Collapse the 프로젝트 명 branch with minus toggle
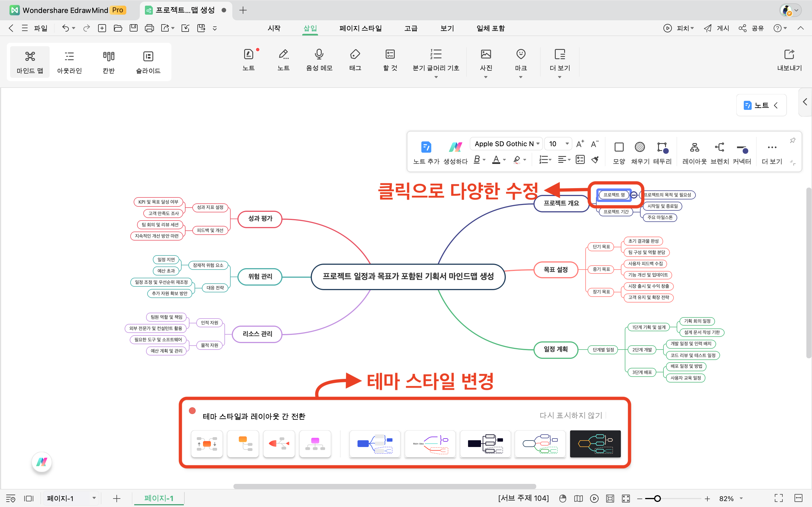The height and width of the screenshot is (507, 812). pos(634,195)
